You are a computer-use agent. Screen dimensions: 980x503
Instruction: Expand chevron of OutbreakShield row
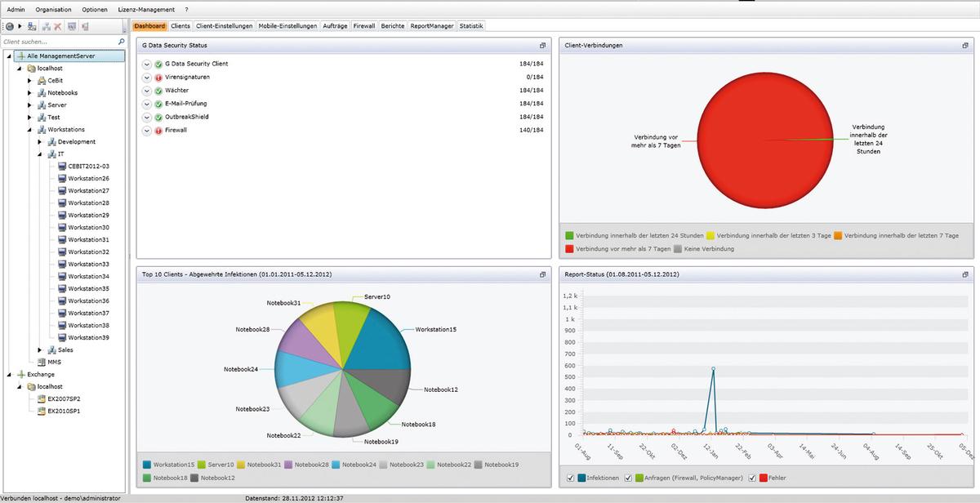pos(147,117)
